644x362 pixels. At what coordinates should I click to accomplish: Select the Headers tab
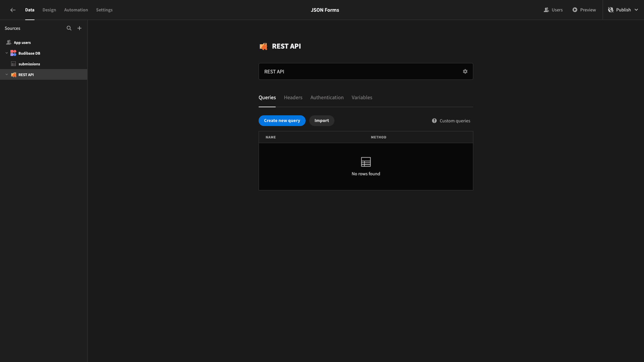click(293, 98)
